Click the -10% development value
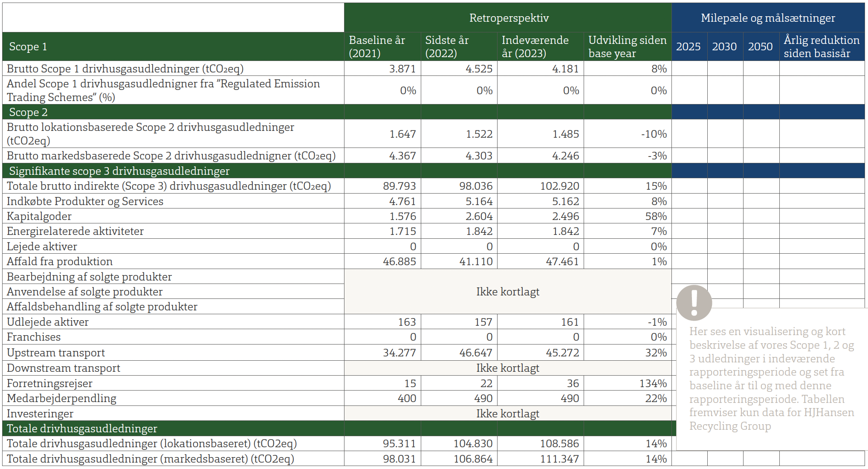 click(x=654, y=134)
